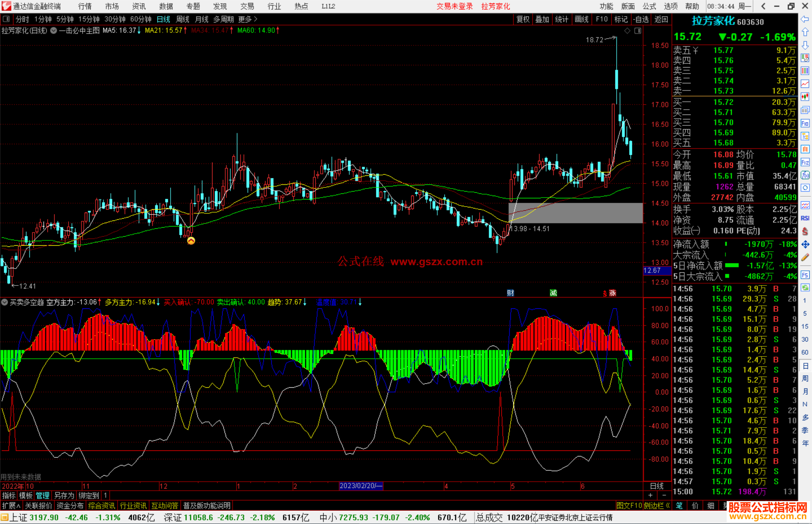
Task: Click the up arrow sidebar icon
Action: [805, 32]
